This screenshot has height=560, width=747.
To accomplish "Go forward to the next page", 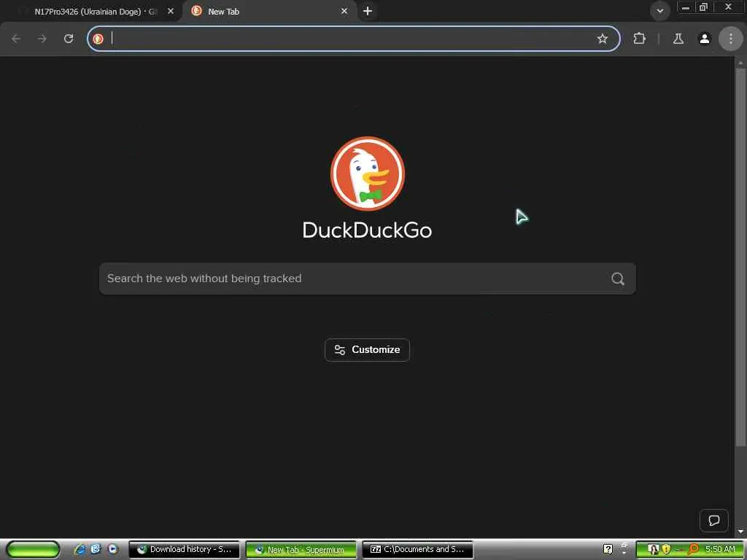I will click(42, 39).
